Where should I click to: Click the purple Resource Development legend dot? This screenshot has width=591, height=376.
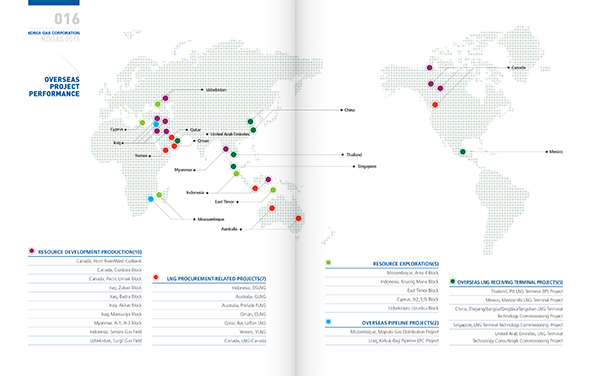click(x=32, y=251)
